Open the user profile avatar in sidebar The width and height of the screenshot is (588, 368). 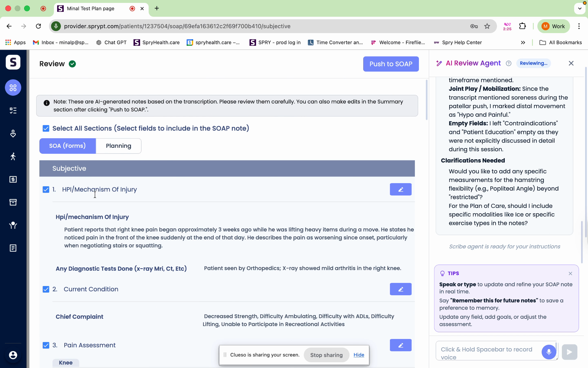click(x=13, y=355)
